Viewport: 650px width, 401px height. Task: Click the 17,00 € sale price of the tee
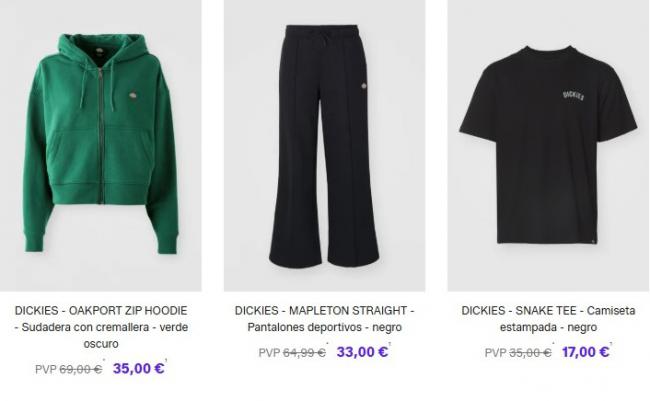coord(586,352)
